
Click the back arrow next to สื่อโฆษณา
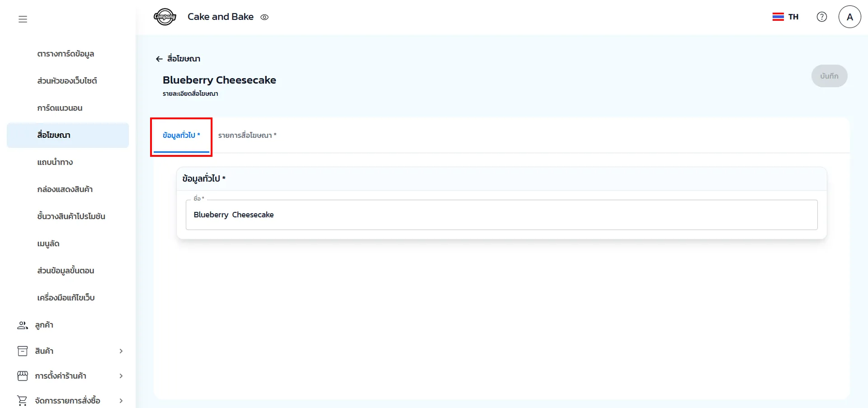(159, 59)
